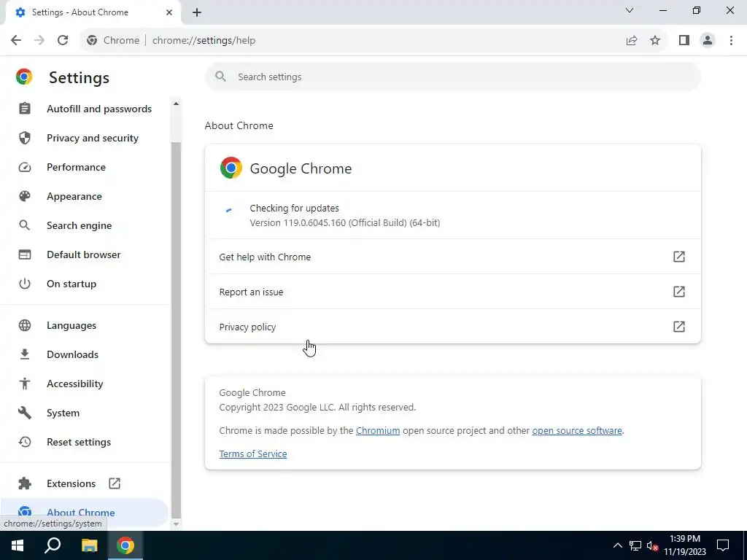
Task: Open the side panel icon
Action: 684,41
